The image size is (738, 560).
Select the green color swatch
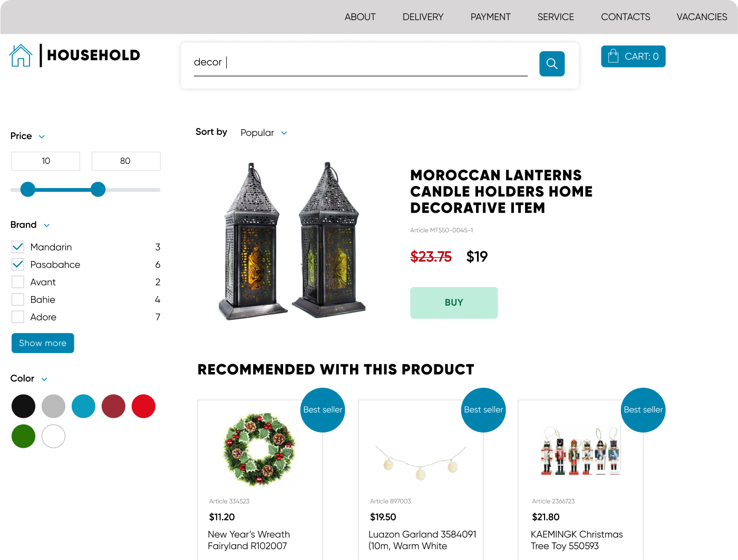coord(23,436)
